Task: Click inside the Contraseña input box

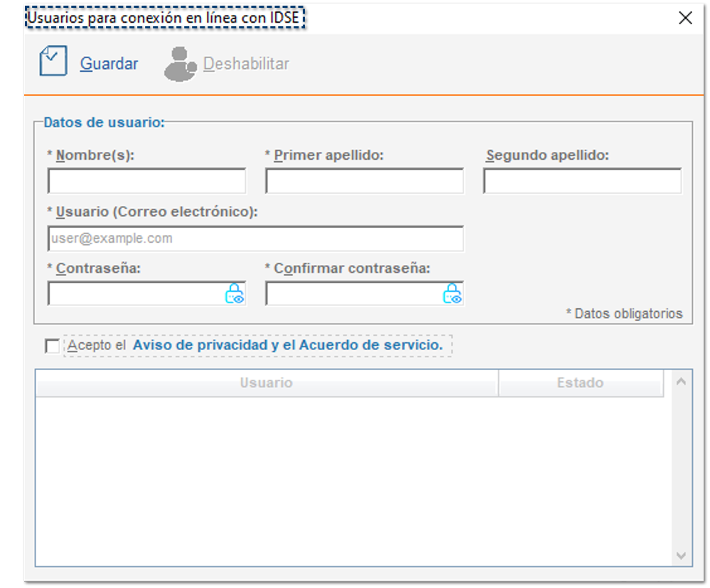Action: (135, 294)
